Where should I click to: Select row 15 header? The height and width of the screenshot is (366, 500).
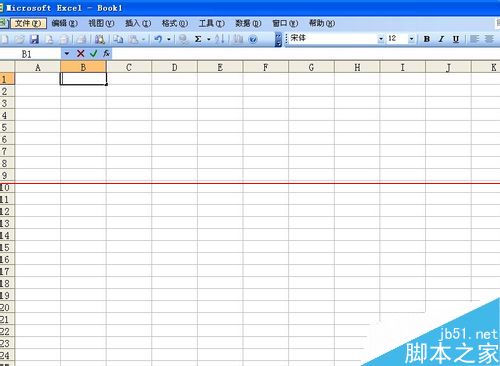tap(7, 247)
